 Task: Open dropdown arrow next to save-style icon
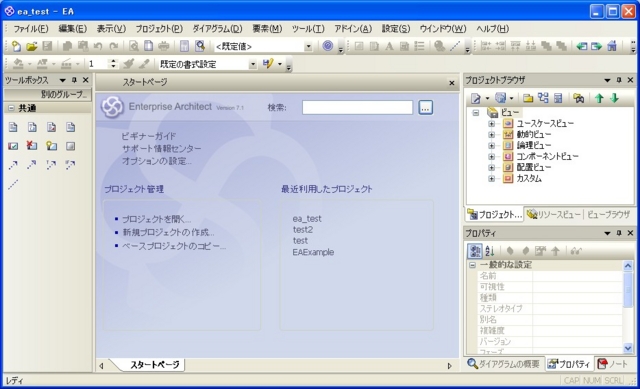pos(280,64)
